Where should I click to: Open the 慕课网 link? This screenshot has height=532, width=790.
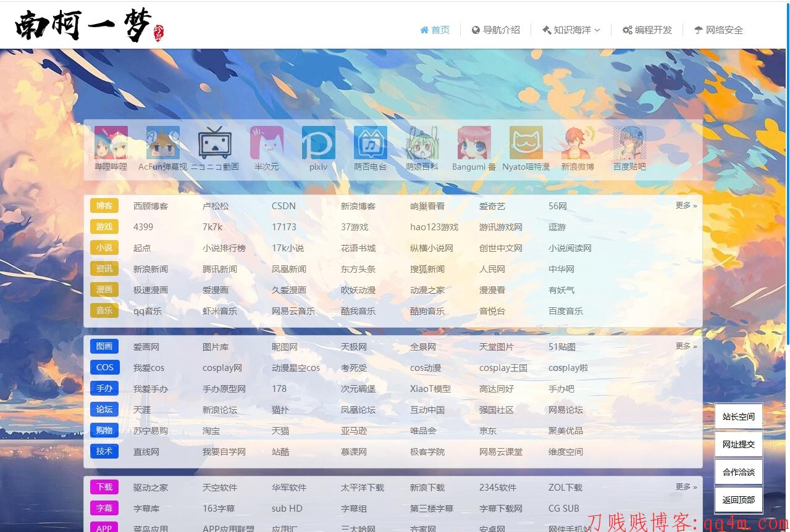354,452
